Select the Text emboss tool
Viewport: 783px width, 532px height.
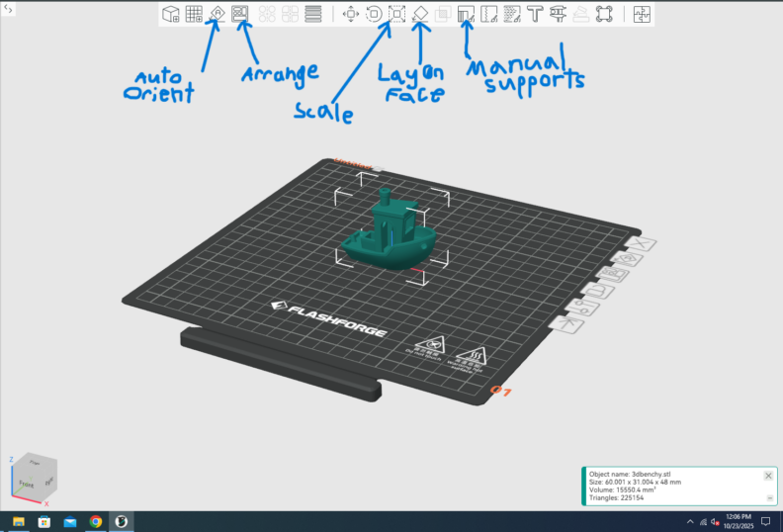tap(535, 14)
